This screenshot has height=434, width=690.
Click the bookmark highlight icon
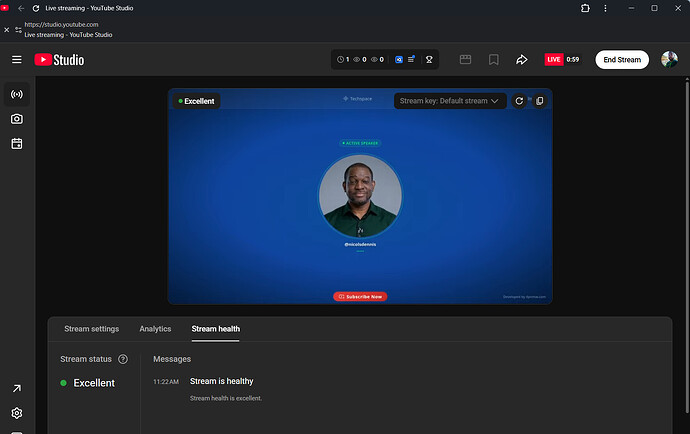click(x=494, y=59)
